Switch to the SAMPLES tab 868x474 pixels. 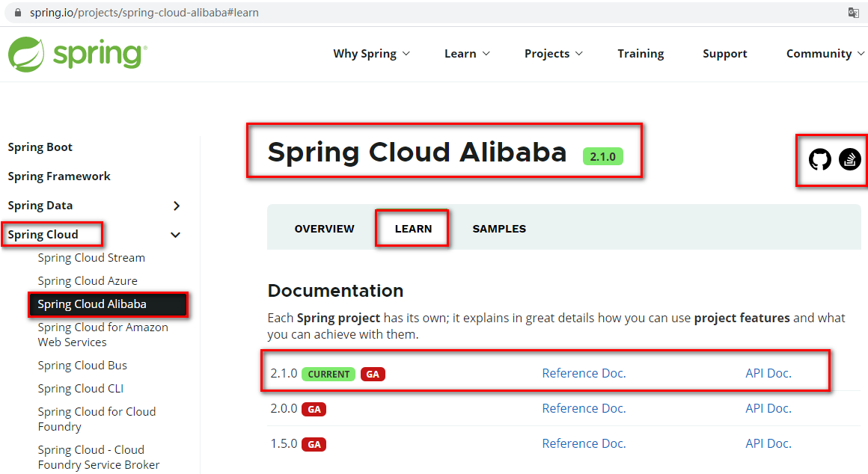pos(499,229)
